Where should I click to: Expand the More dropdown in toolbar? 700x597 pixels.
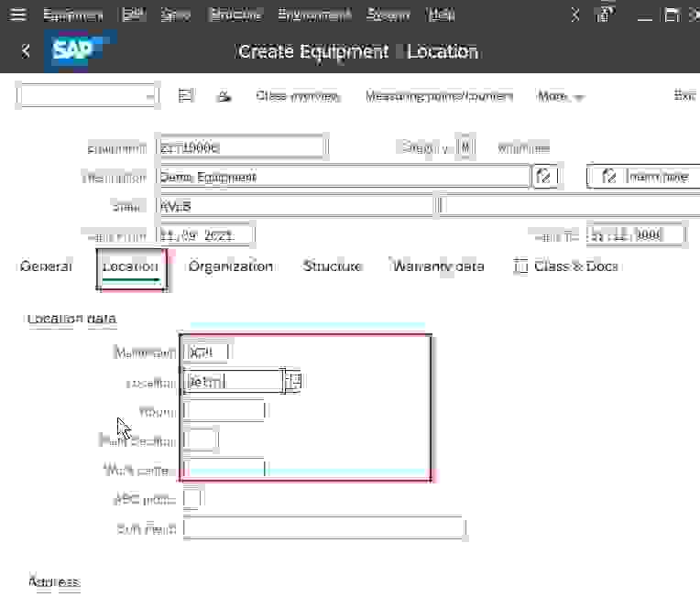point(561,96)
